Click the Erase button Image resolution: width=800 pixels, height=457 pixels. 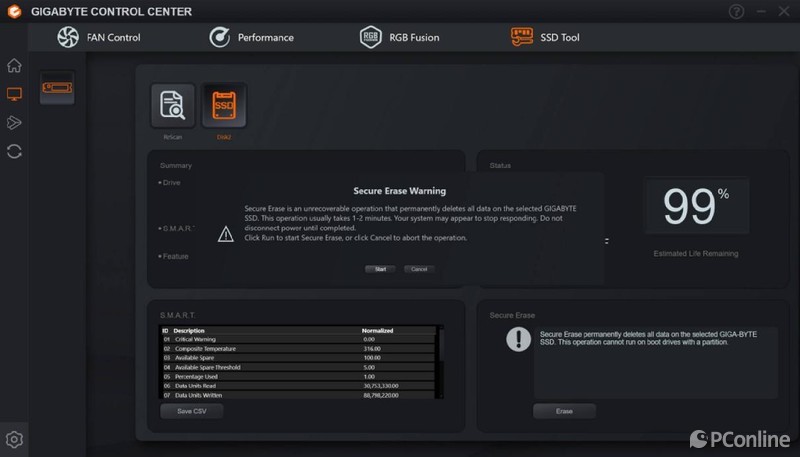tap(564, 411)
